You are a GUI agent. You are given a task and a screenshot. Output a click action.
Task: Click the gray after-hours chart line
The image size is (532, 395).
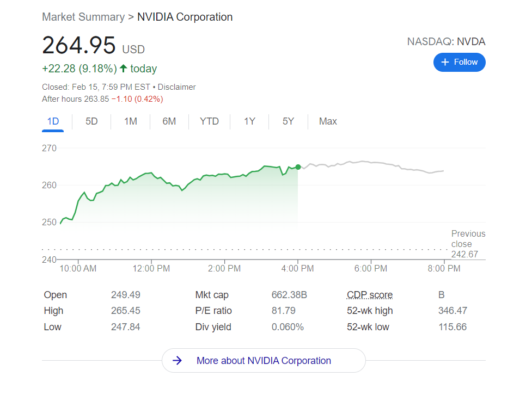[x=370, y=162]
